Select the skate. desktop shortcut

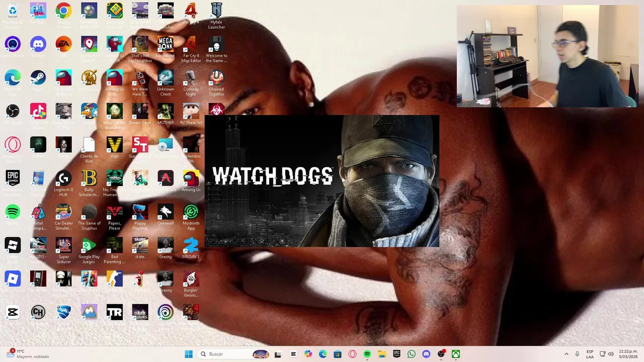click(140, 245)
